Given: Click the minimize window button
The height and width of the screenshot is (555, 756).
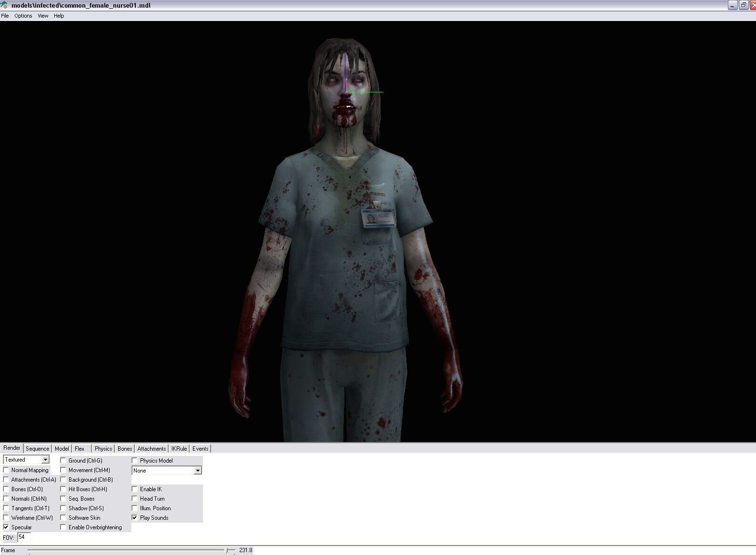Looking at the screenshot, I should (x=733, y=5).
